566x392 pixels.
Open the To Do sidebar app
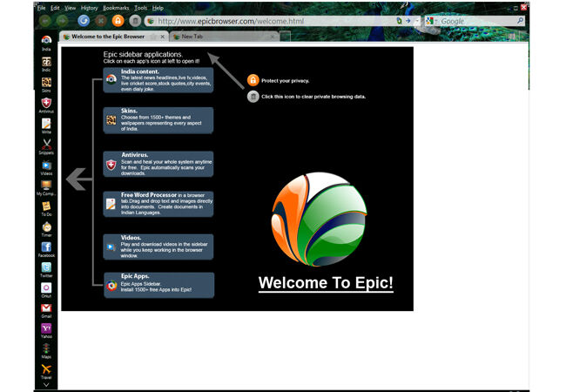coord(46,208)
